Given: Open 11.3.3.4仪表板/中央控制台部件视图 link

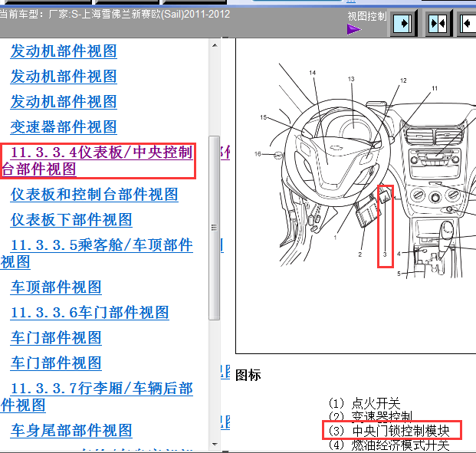Looking at the screenshot, I should [97, 161].
